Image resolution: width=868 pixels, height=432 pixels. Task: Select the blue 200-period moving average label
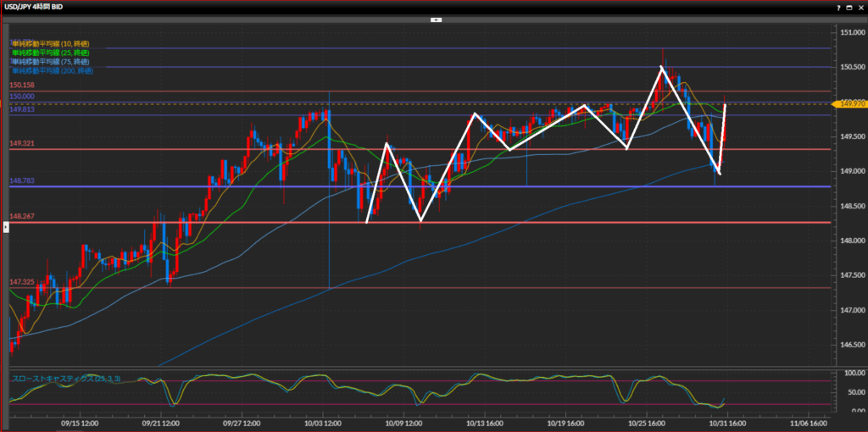click(x=52, y=71)
